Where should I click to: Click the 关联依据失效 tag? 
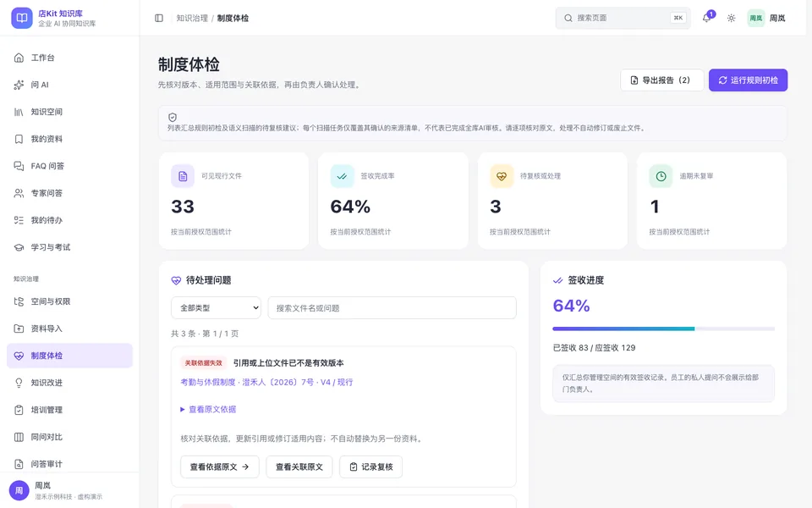click(x=204, y=363)
